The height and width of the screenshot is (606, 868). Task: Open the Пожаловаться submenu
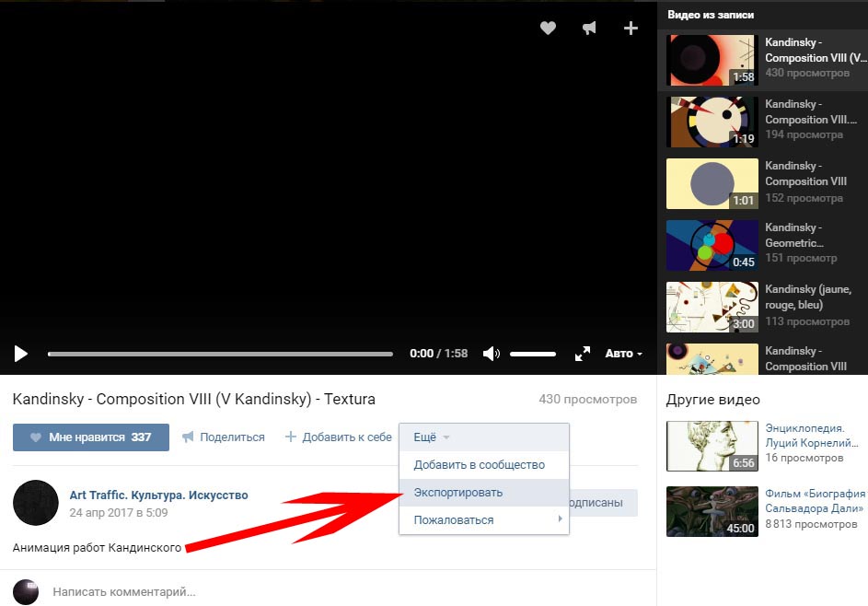[484, 520]
